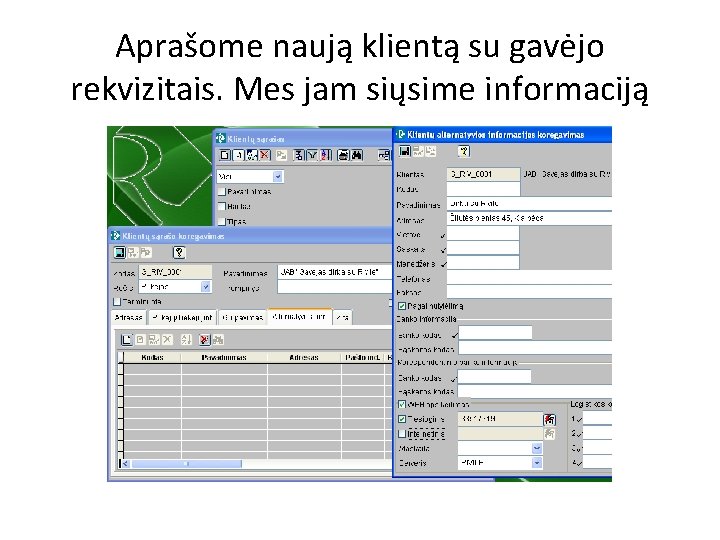Click red-marked icon above the alternatives grid
Image resolution: width=720 pixels, height=540 pixels.
(x=204, y=339)
